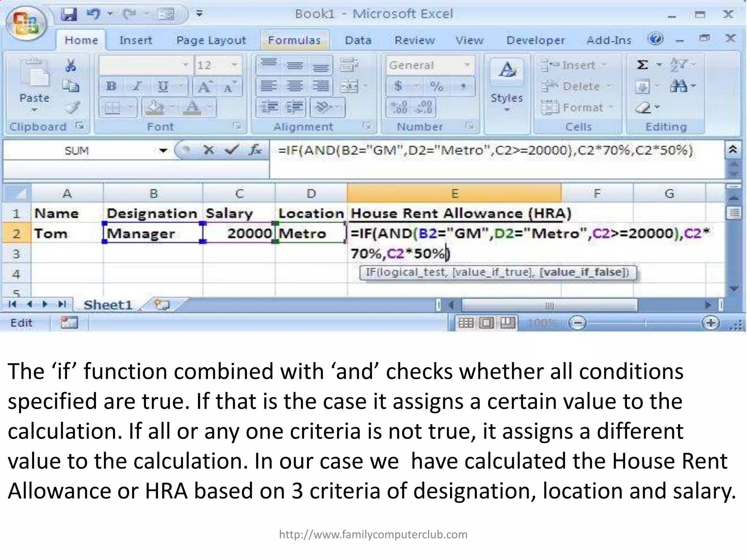
Task: Click the Format Painter brush icon
Action: [x=72, y=108]
